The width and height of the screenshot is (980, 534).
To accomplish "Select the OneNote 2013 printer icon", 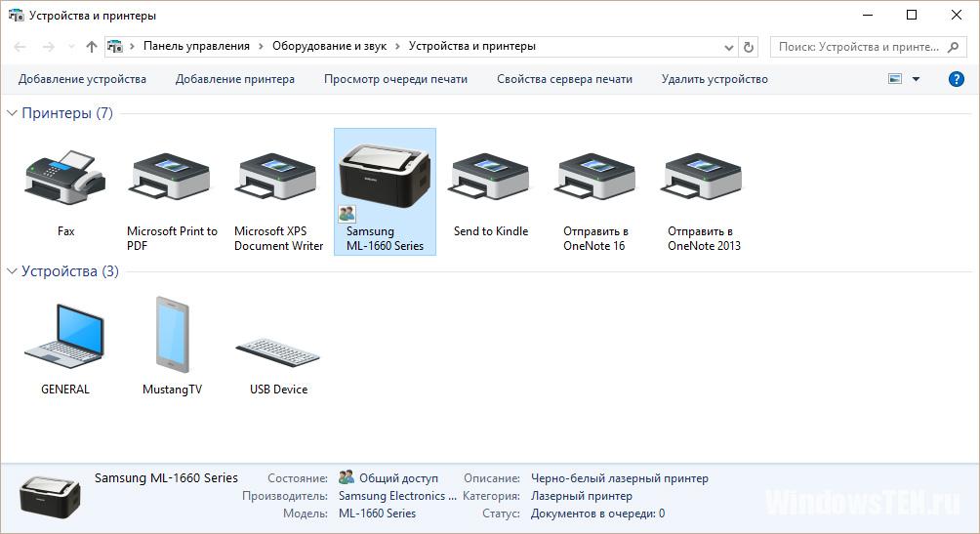I will [x=703, y=178].
